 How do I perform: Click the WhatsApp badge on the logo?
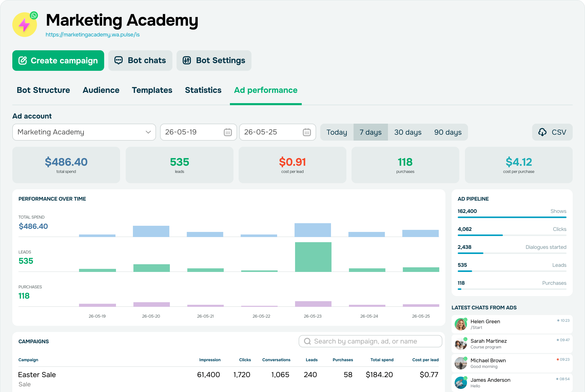click(x=34, y=15)
